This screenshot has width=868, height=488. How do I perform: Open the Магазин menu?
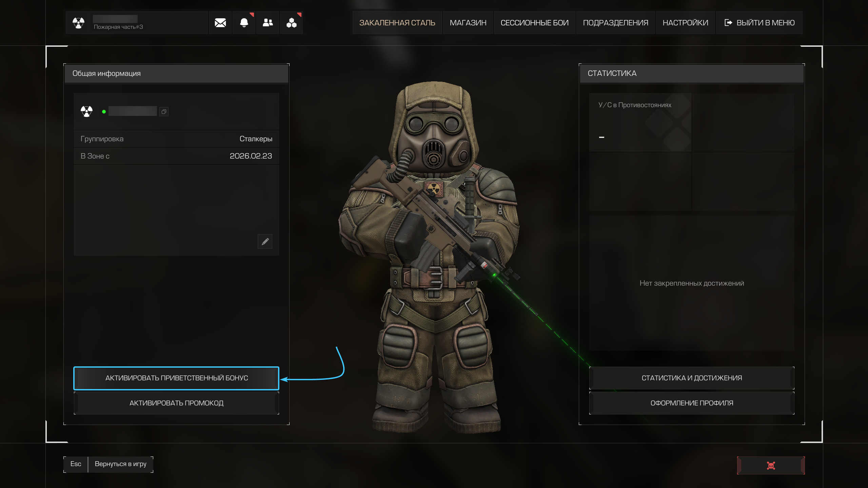(x=468, y=23)
